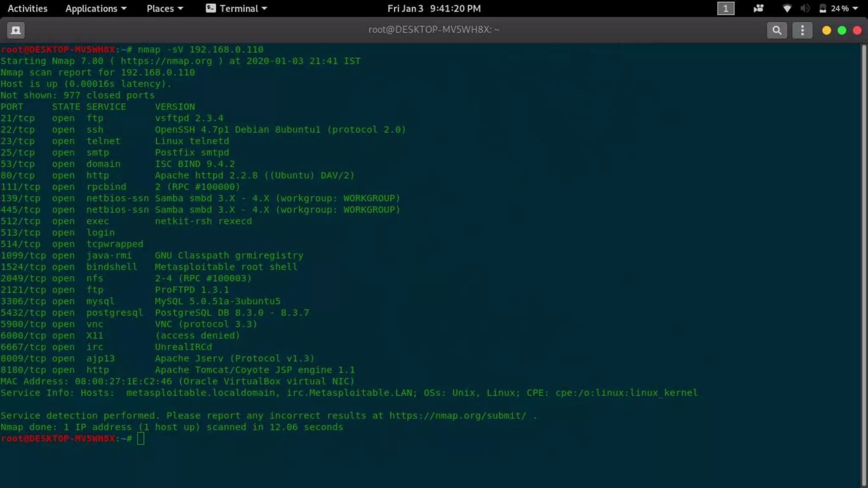868x488 pixels.
Task: Open the system menu dropdown arrow
Action: (x=855, y=8)
